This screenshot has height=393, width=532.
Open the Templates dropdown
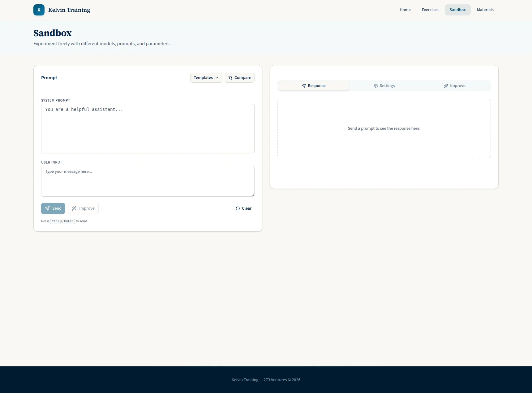point(206,78)
